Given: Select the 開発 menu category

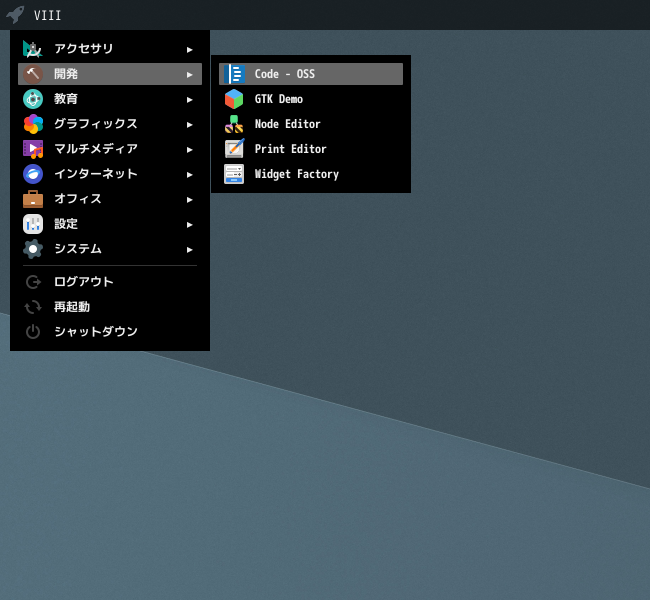Looking at the screenshot, I should tap(110, 74).
